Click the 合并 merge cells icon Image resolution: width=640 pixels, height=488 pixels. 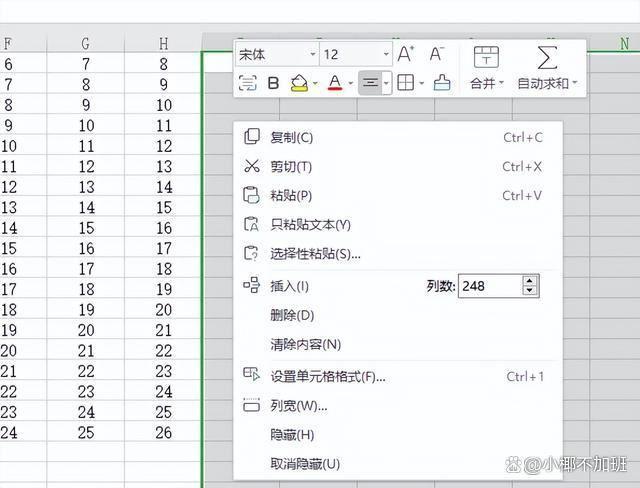(x=486, y=57)
